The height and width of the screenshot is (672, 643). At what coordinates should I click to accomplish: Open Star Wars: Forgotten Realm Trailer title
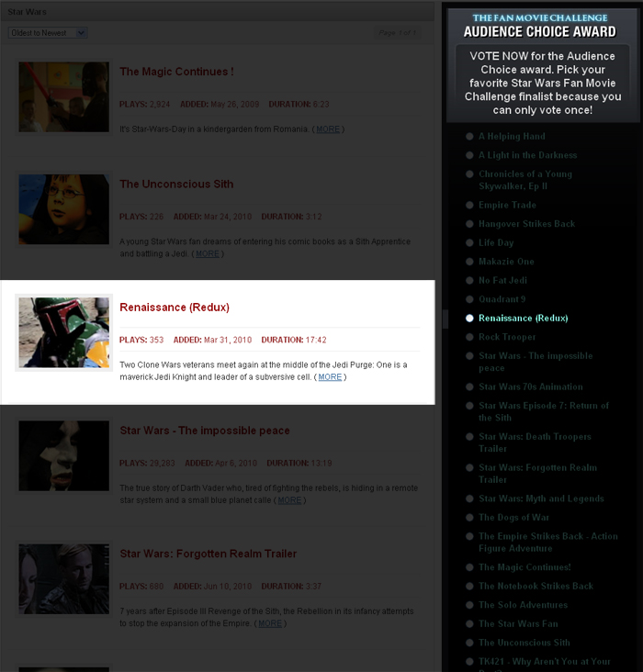[208, 554]
